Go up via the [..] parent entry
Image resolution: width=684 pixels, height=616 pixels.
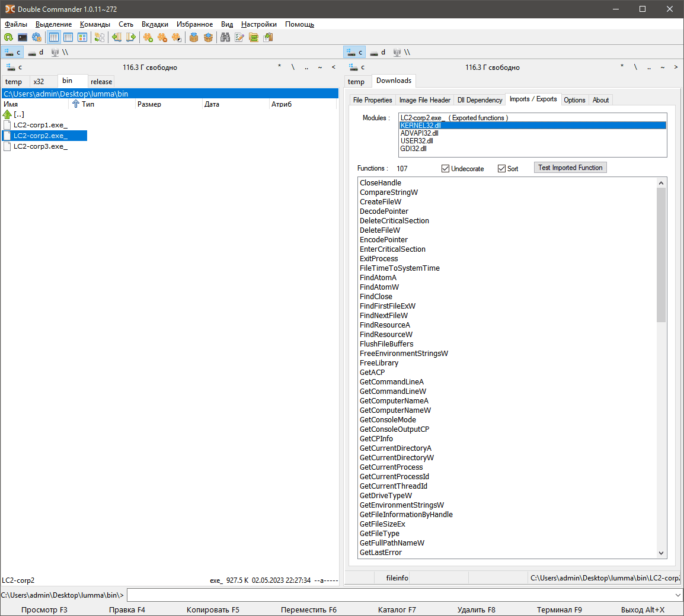pyautogui.click(x=18, y=114)
